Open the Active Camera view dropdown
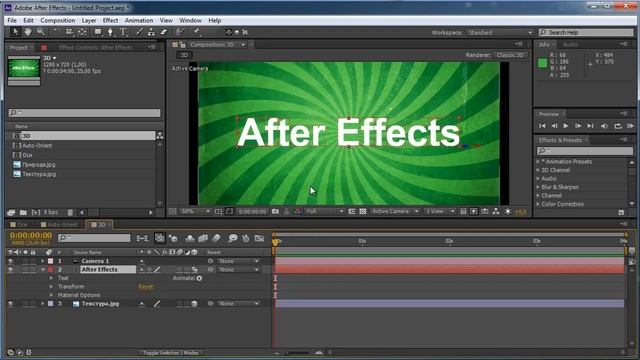Screen dimensions: 640x360 coord(395,211)
